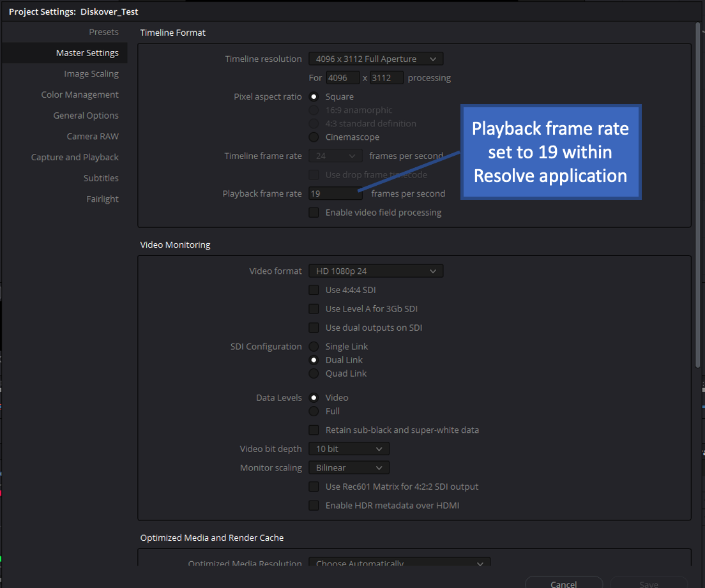
Task: Toggle Retain sub-black and super-white data
Action: (x=314, y=430)
